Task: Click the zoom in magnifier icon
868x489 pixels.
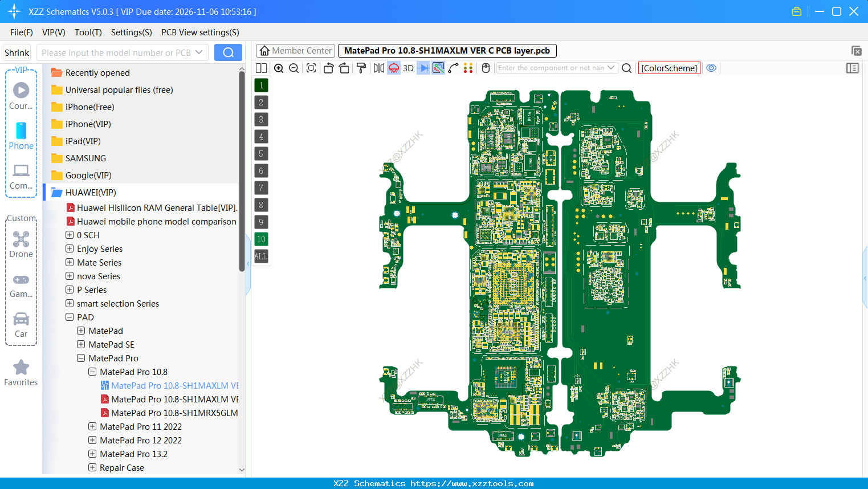Action: pyautogui.click(x=279, y=68)
